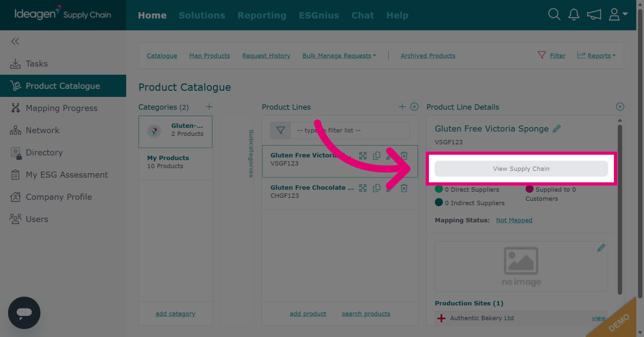Collapse the sidebar with double chevron

click(x=15, y=41)
